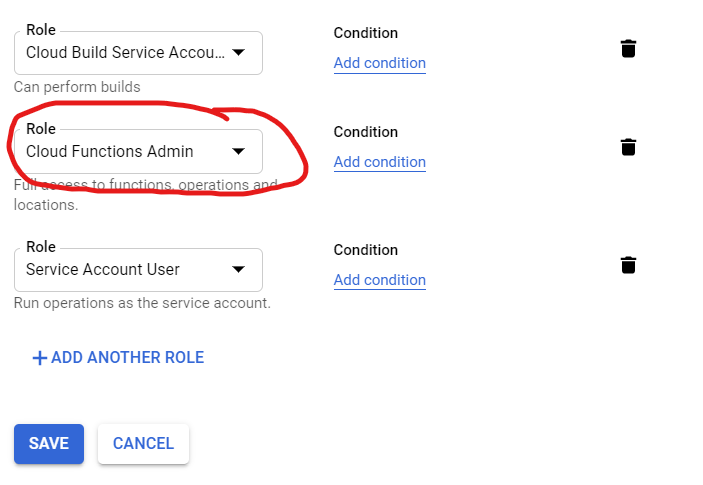
Task: Cancel the role editing
Action: pos(143,444)
